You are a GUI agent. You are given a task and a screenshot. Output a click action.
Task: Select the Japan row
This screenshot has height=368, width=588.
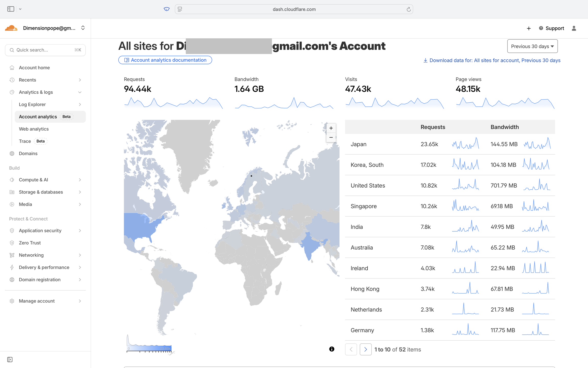(x=450, y=144)
